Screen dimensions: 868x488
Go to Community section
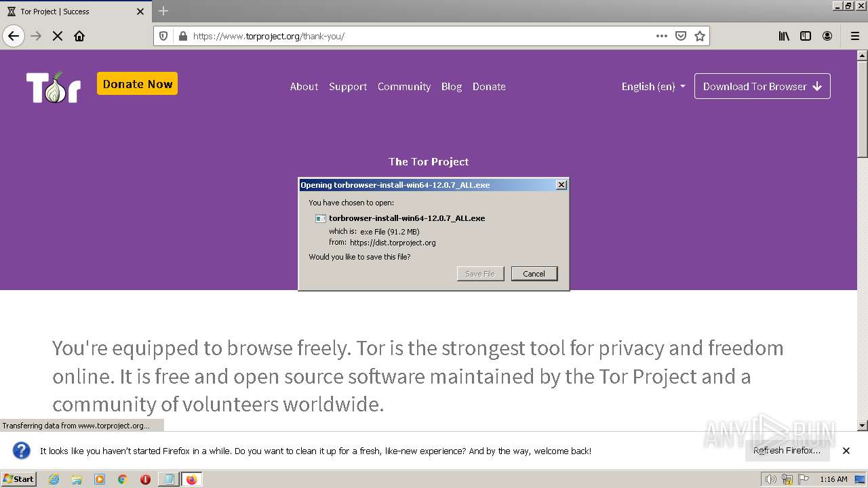coord(404,86)
